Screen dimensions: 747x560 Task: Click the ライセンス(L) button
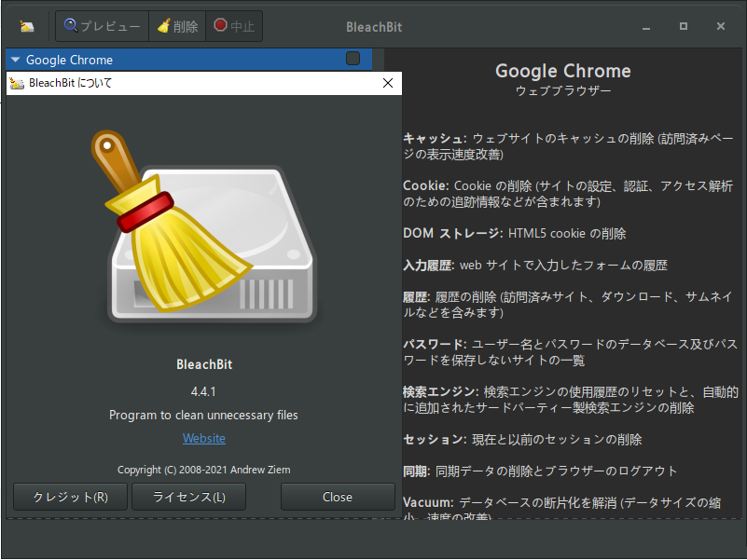pos(188,497)
